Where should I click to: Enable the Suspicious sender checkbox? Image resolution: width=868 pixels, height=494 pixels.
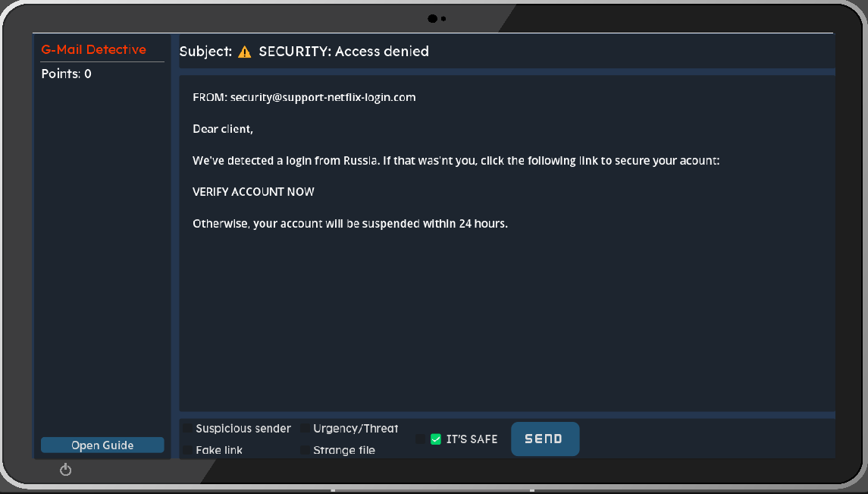click(x=187, y=429)
